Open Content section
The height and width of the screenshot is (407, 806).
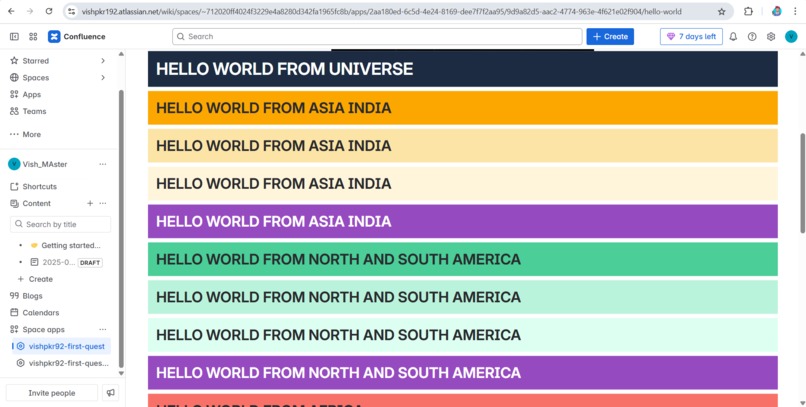point(36,204)
